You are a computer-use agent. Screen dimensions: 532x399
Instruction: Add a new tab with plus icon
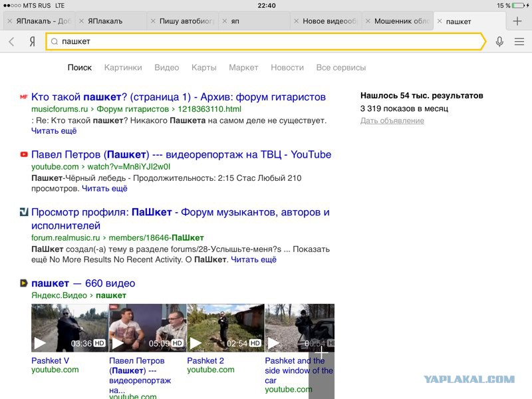[517, 21]
